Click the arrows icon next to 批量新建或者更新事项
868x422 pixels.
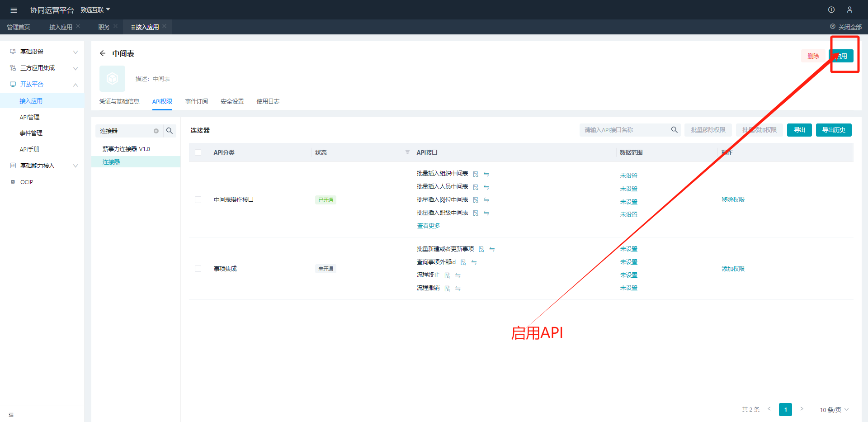[492, 249]
